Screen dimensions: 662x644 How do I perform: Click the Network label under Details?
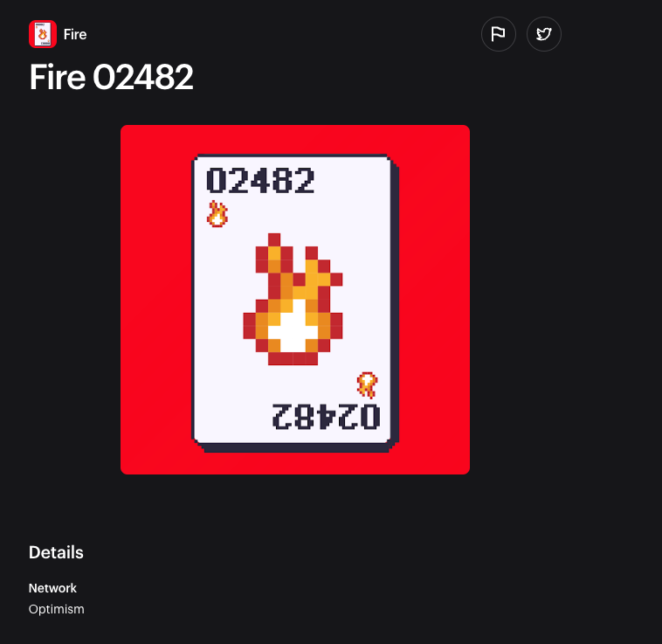point(52,588)
